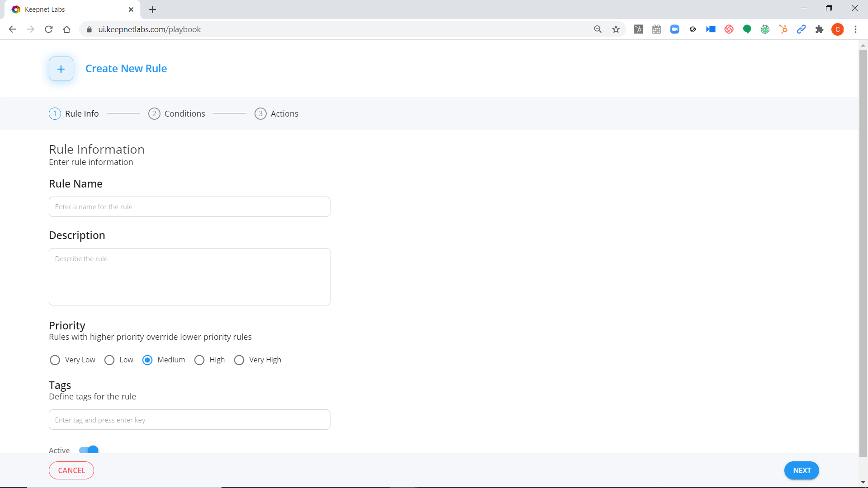Disable the Active toggle
The image size is (868, 488).
click(x=89, y=450)
